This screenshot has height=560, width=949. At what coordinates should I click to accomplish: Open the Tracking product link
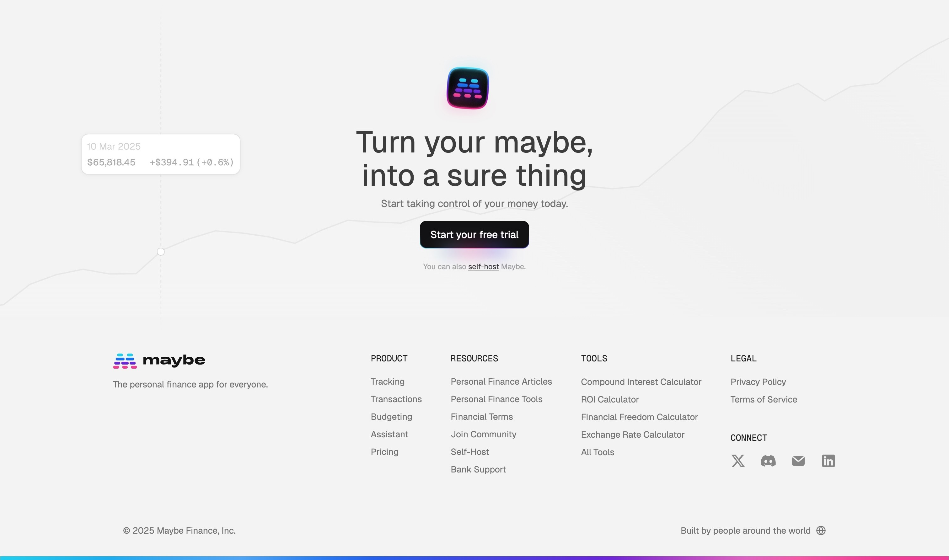[387, 381]
